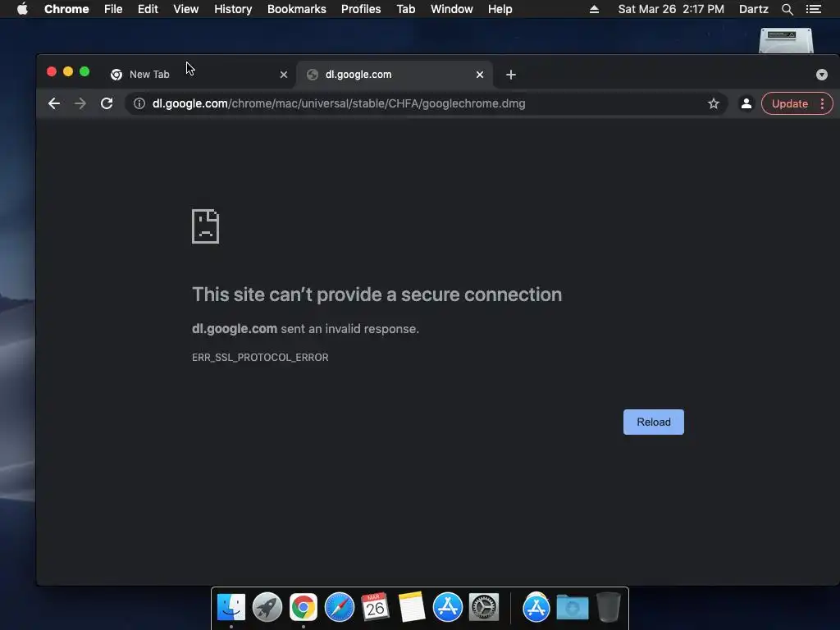This screenshot has height=630, width=840.
Task: Open the Trash in the Dock
Action: [608, 607]
